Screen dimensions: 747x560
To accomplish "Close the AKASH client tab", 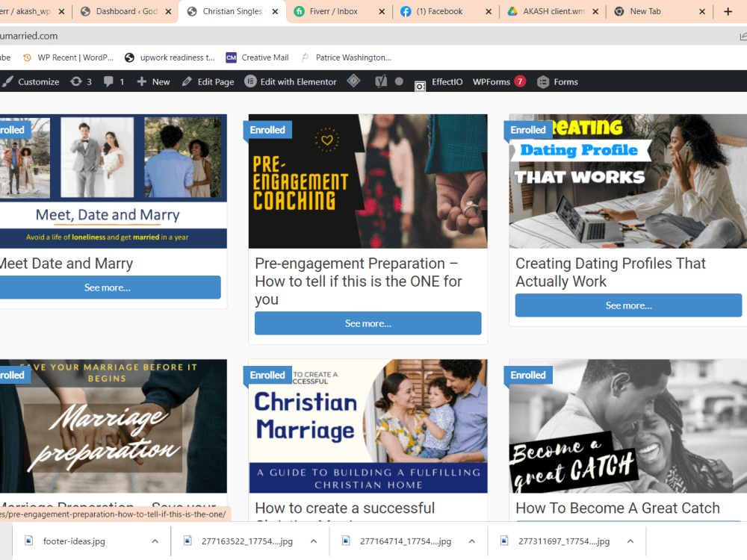I will click(595, 11).
